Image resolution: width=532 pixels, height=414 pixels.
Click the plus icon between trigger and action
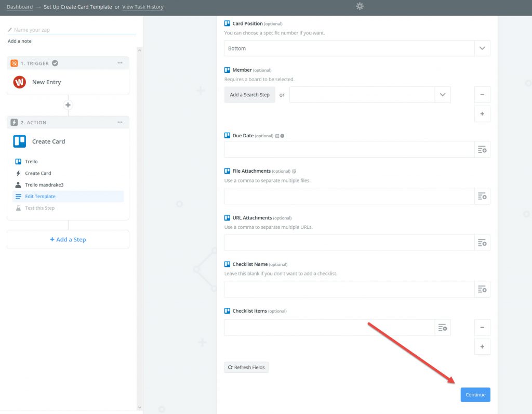[68, 105]
